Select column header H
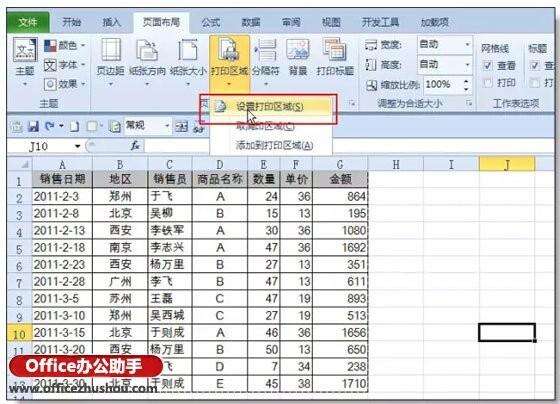 click(x=396, y=164)
